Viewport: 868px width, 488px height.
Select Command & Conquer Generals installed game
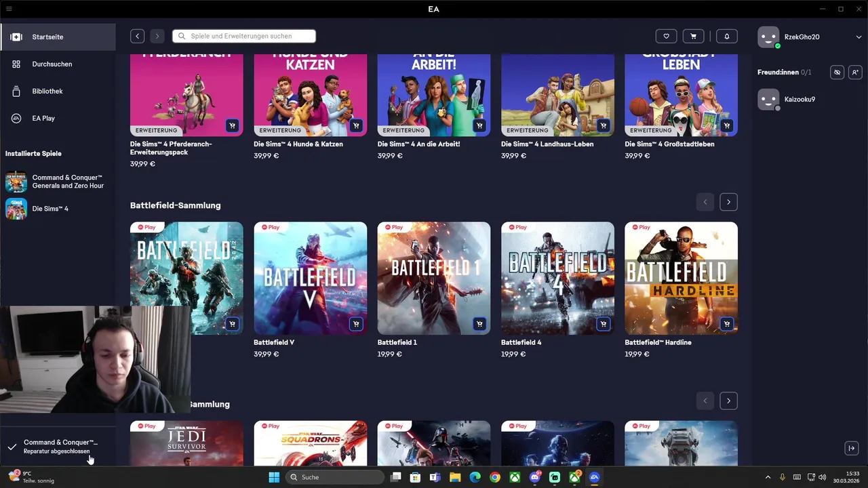(x=58, y=182)
